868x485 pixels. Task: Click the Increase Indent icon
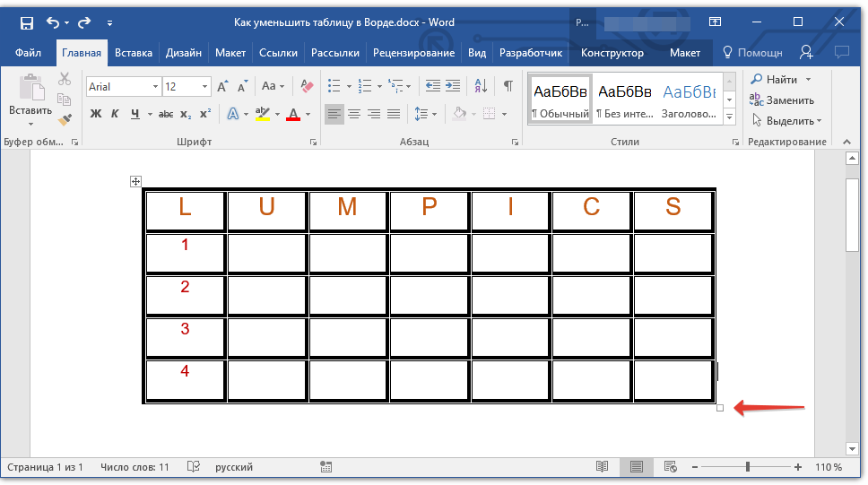(453, 86)
